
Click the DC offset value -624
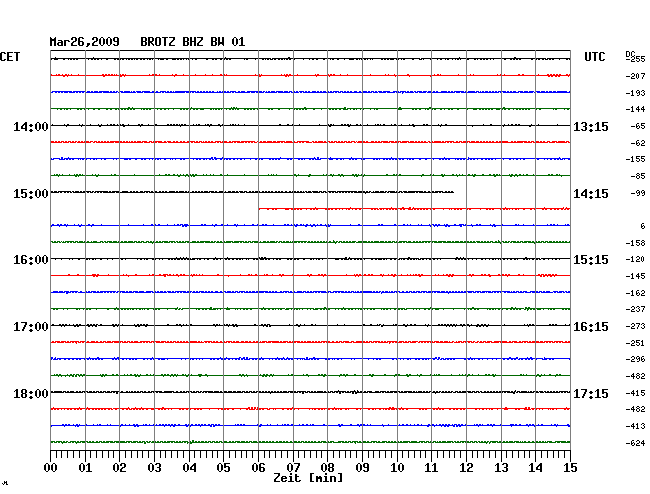634,443
